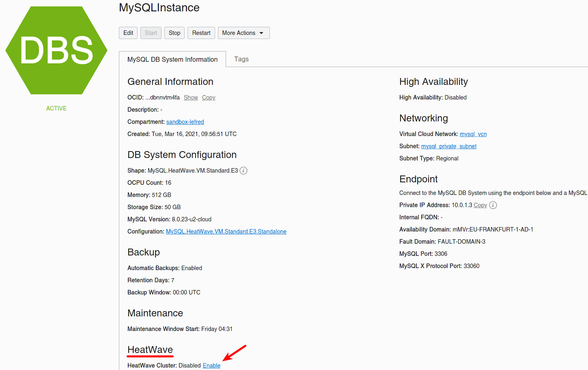Click the info icon next to Shape

pyautogui.click(x=243, y=171)
